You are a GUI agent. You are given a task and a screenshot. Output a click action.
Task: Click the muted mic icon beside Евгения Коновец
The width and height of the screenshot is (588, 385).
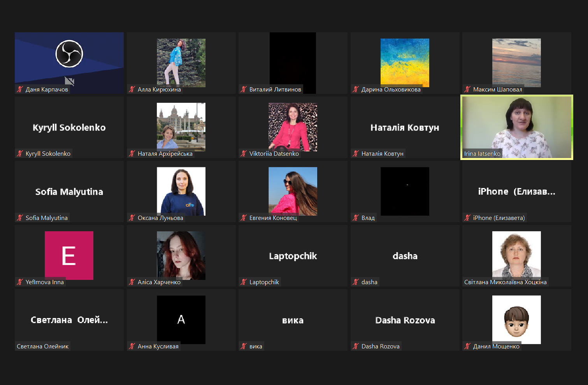click(x=244, y=218)
